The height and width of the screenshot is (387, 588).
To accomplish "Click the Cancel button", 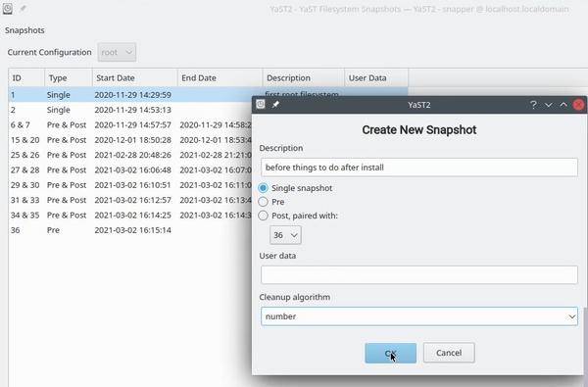I will point(449,353).
